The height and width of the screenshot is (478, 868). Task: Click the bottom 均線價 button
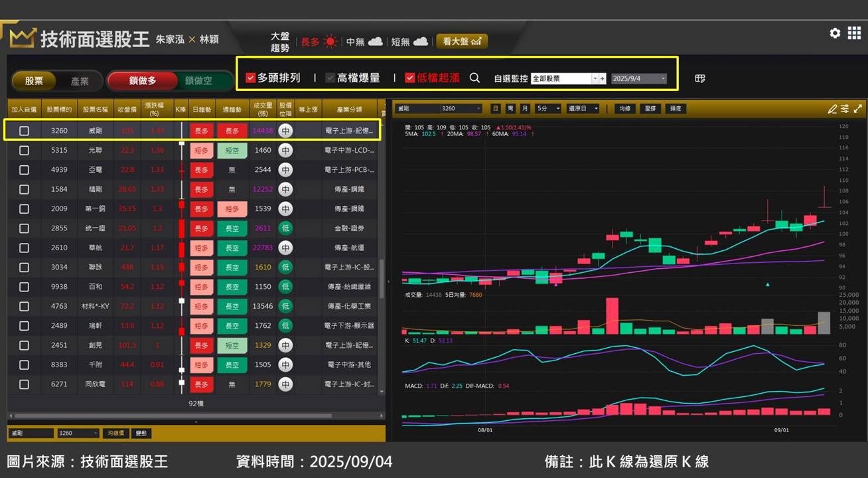(116, 433)
